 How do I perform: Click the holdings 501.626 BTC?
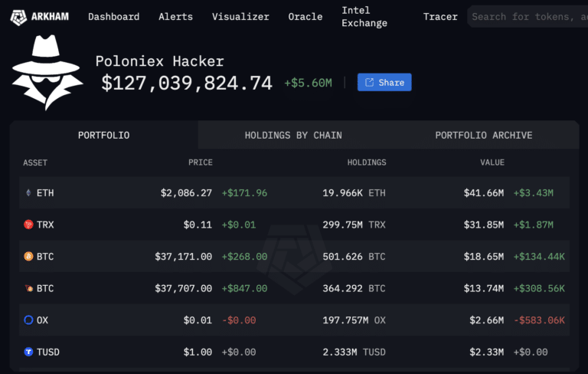354,257
